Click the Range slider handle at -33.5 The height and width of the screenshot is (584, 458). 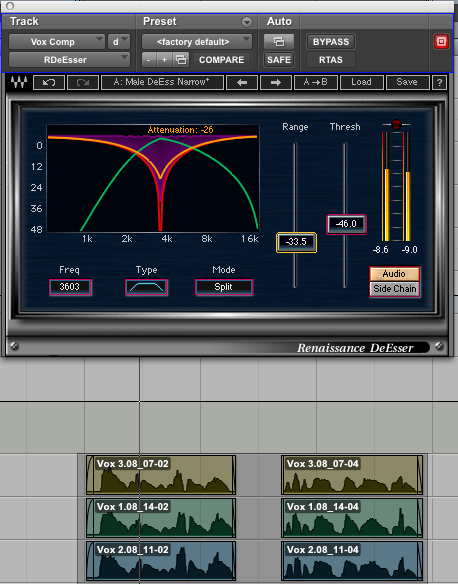pos(296,242)
